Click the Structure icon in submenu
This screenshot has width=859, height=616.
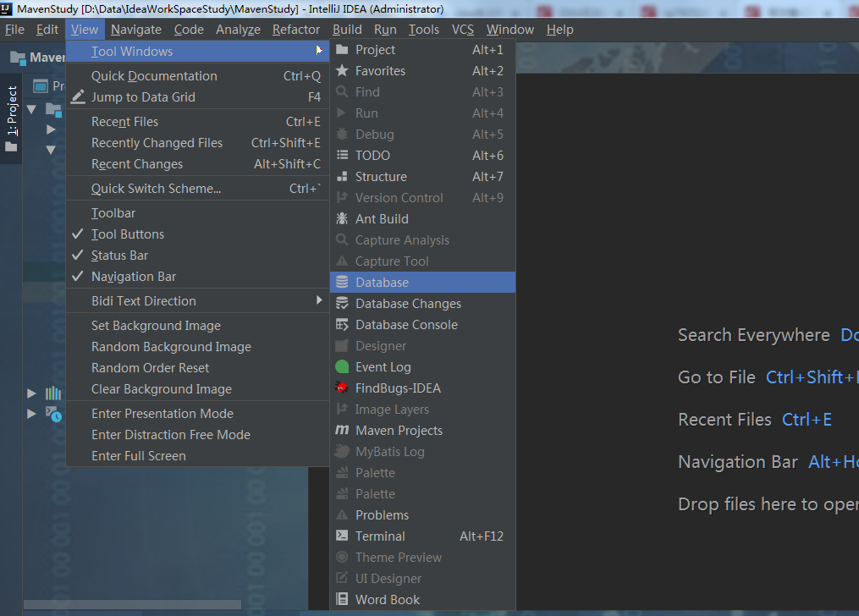tap(342, 176)
